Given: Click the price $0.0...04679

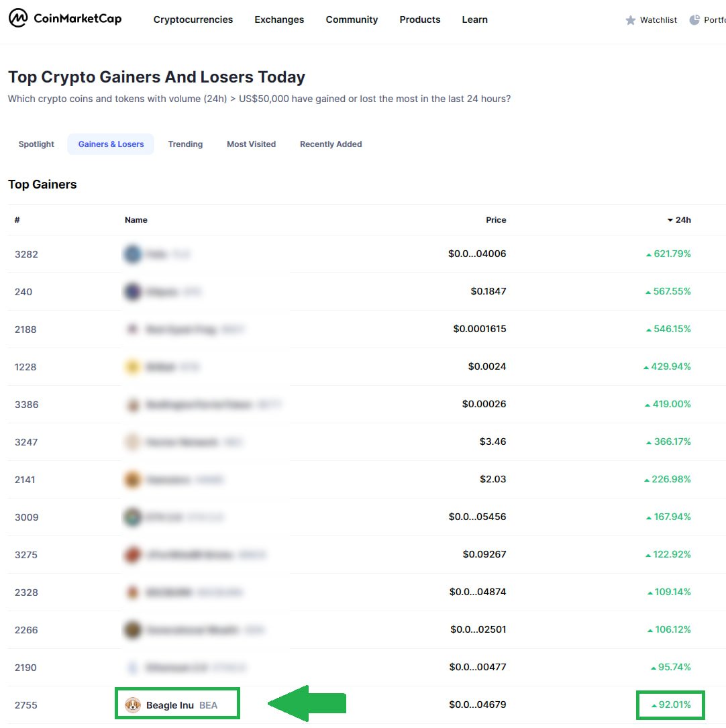Looking at the screenshot, I should [x=477, y=705].
